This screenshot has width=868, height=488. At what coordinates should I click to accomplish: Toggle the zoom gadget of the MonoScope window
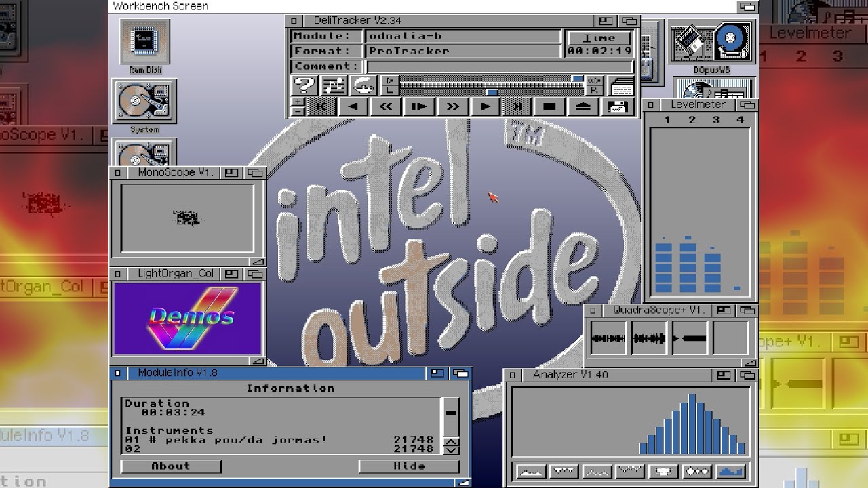tap(232, 173)
